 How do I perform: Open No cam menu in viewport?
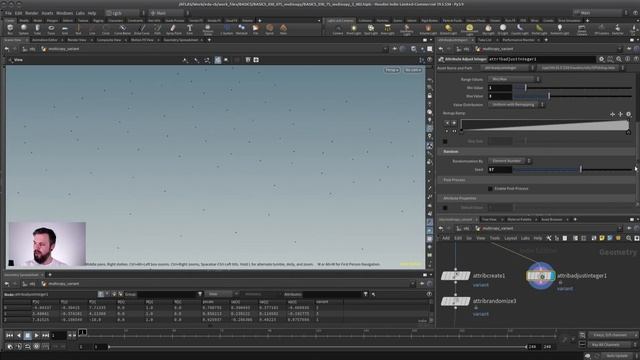413,70
